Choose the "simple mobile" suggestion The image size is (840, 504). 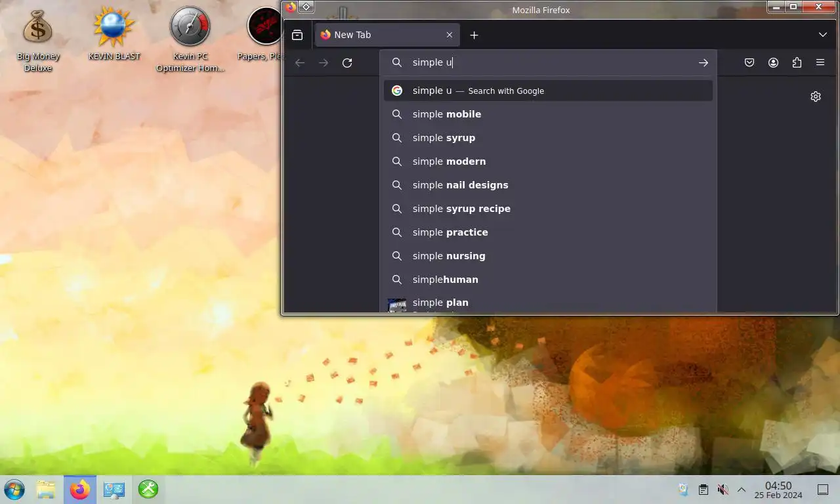548,114
